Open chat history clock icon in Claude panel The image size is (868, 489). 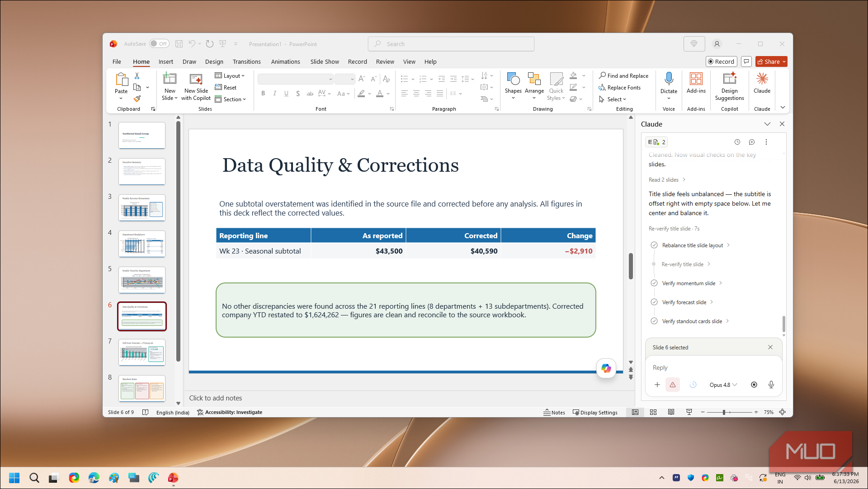737,142
